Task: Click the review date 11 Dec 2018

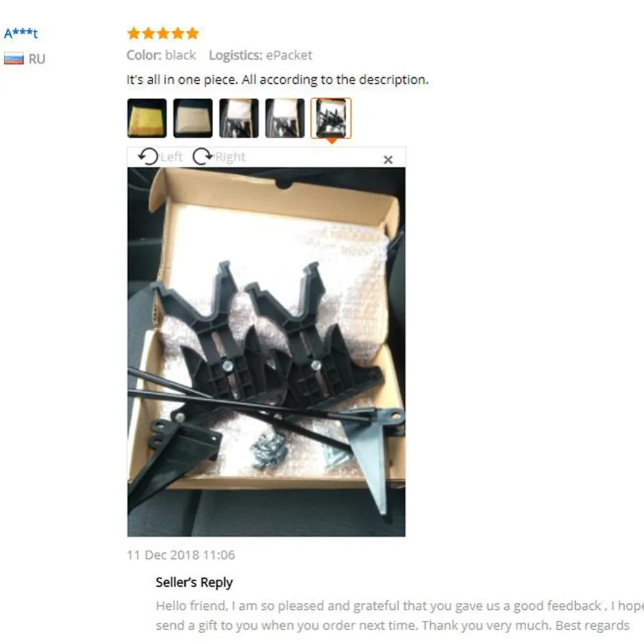Action: (x=181, y=555)
